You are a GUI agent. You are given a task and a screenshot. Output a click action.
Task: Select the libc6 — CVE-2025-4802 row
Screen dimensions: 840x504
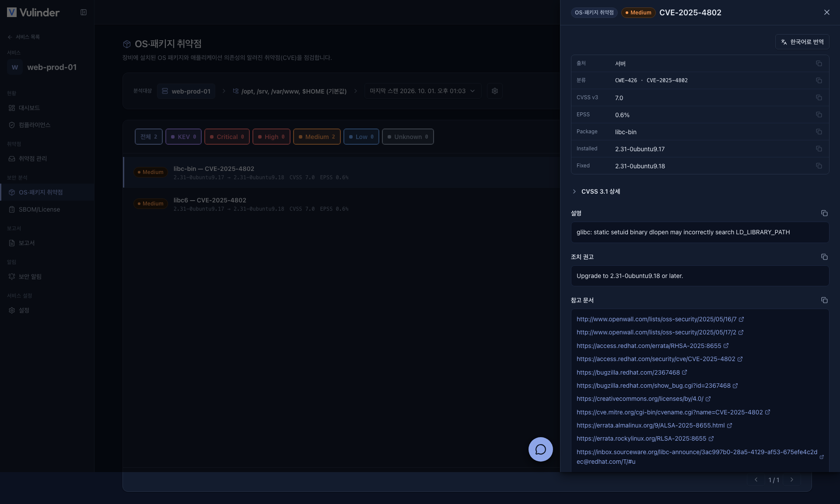[x=341, y=204]
